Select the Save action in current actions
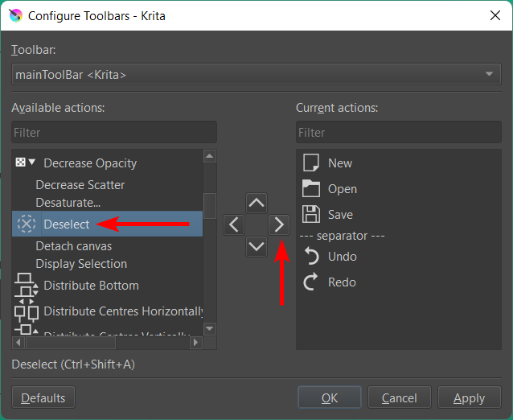 (340, 215)
